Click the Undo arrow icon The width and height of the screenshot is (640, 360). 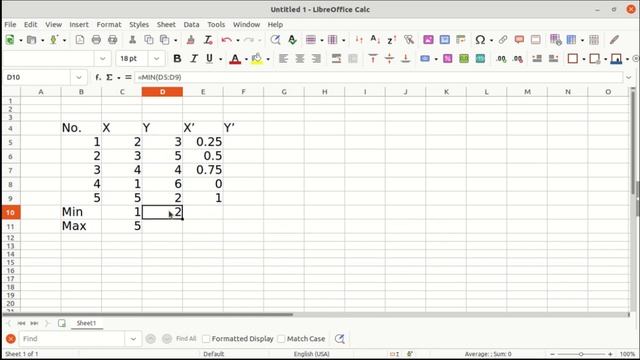227,40
